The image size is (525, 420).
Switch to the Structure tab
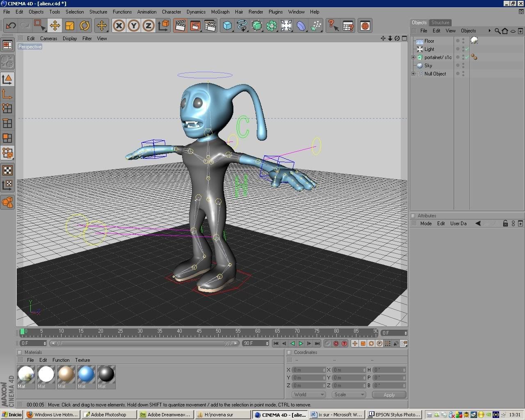(x=440, y=23)
